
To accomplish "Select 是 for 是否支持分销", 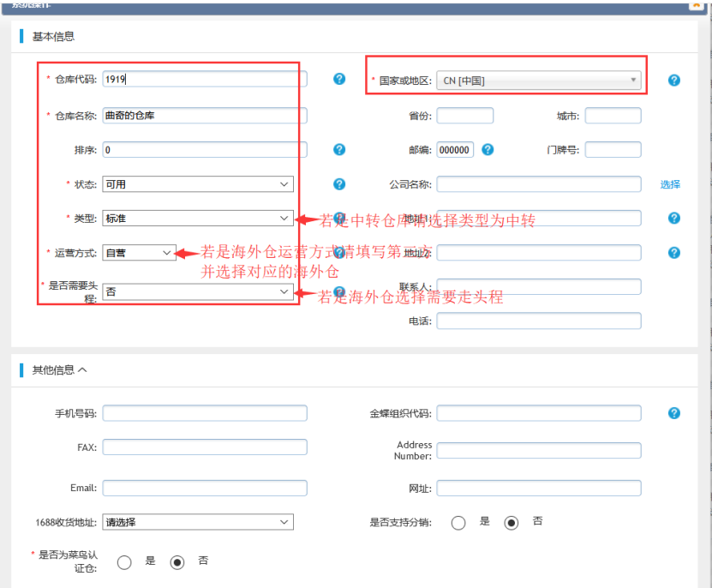I will click(458, 523).
